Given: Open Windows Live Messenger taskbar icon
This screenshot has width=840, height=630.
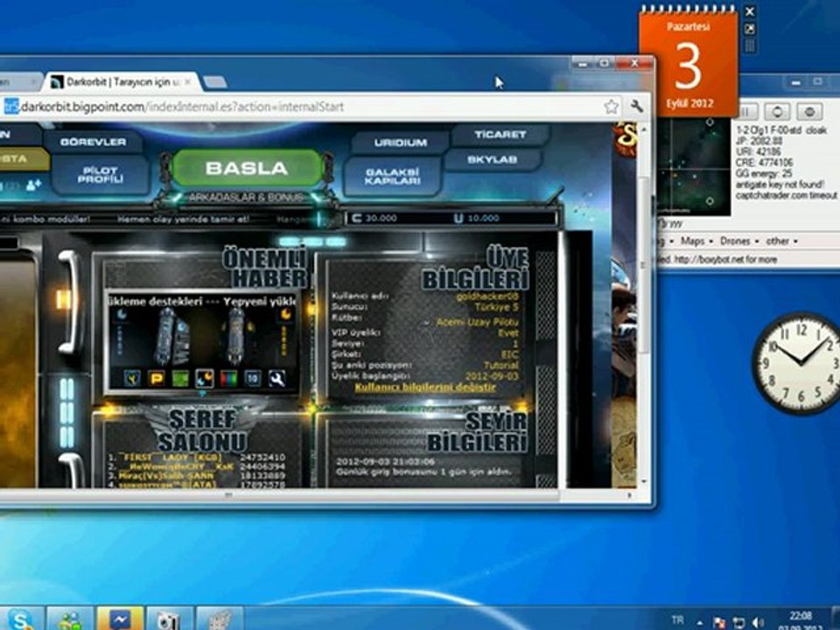Looking at the screenshot, I should [x=70, y=619].
